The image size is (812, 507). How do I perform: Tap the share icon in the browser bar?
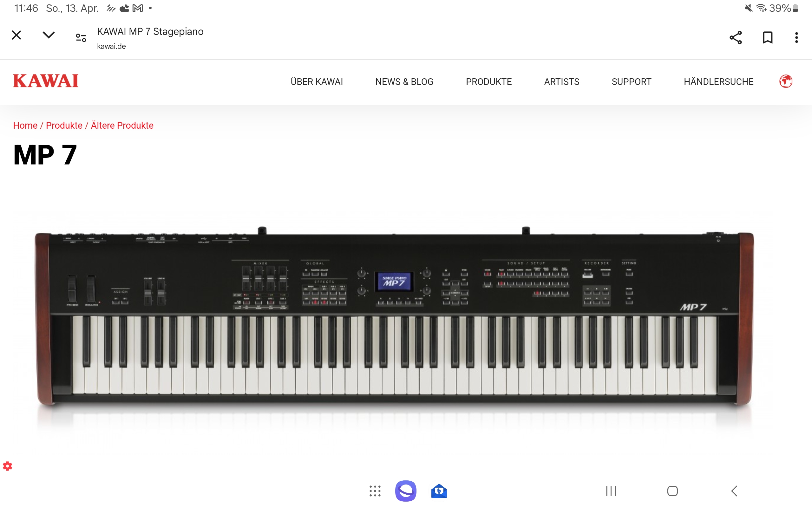(x=736, y=37)
